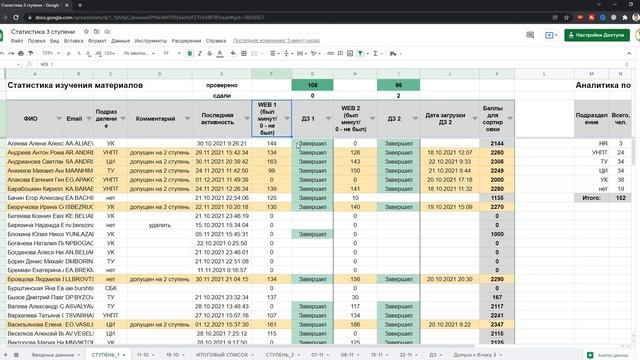Switch to Допуск к блоку 3 tab
The image size is (640, 360).
pyautogui.click(x=478, y=355)
